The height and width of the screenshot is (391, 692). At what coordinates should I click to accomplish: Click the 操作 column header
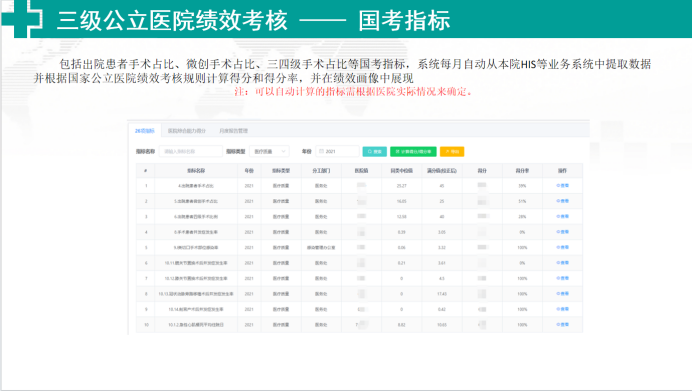(562, 171)
